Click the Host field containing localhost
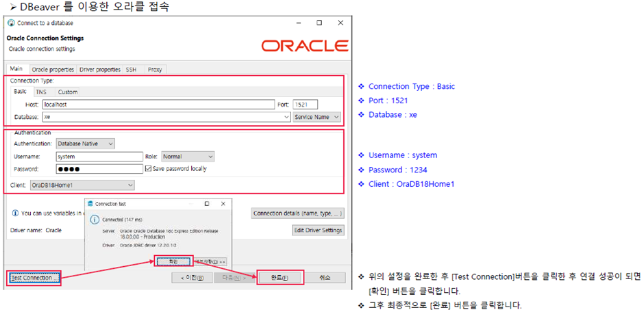This screenshot has width=644, height=312. point(158,105)
